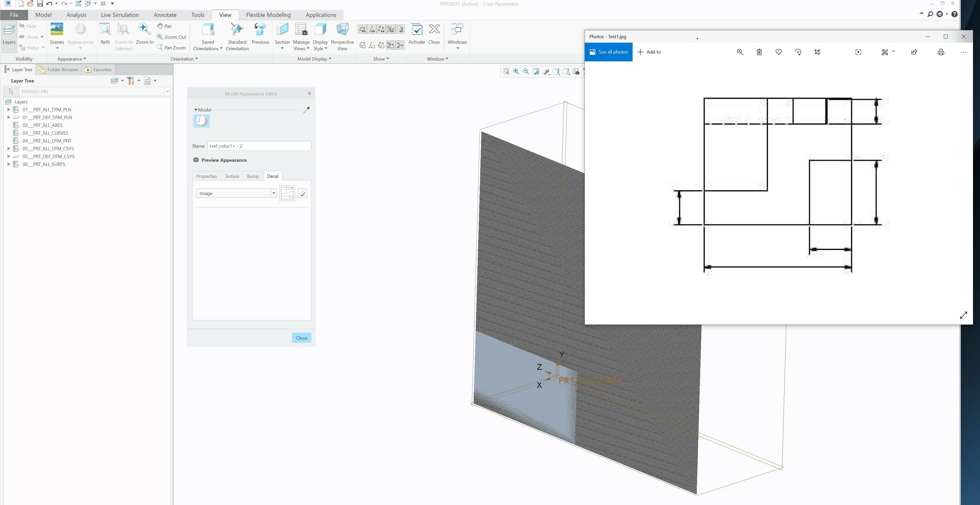The image size is (980, 505).
Task: Click the crop icon in Photos toolbar
Action: [817, 52]
